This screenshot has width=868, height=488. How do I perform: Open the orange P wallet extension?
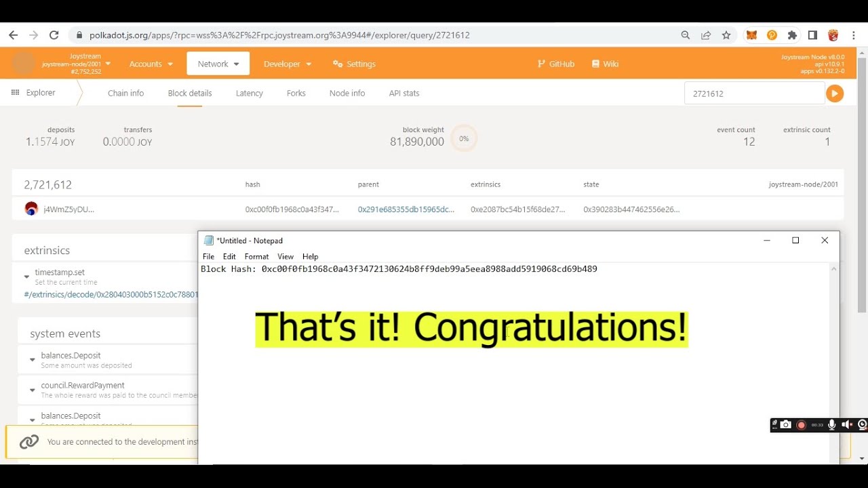[x=772, y=35]
